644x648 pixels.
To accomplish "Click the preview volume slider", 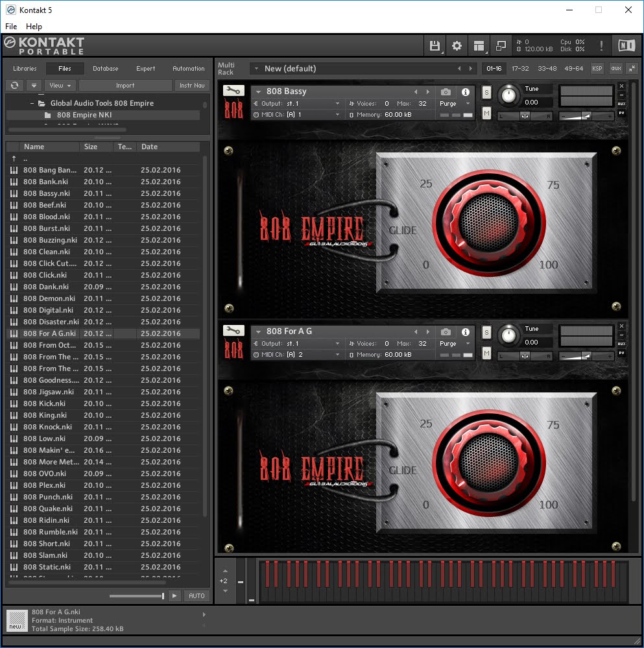I will tap(137, 596).
